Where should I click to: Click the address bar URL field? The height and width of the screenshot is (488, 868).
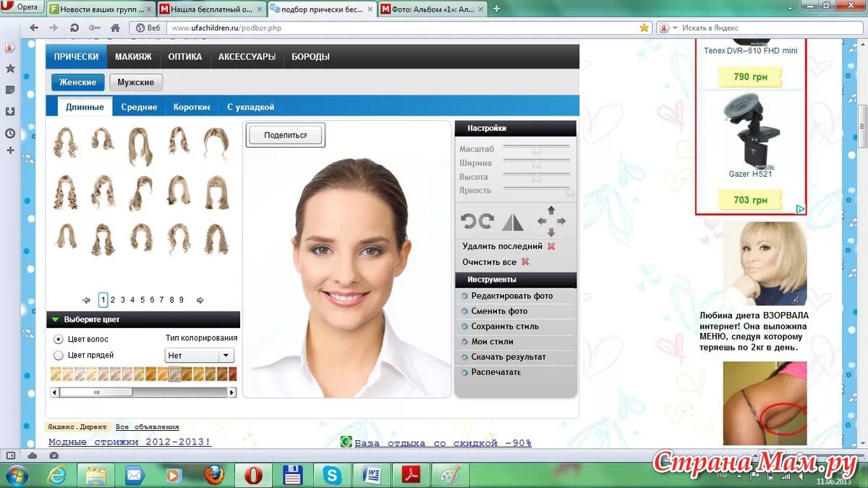[401, 28]
